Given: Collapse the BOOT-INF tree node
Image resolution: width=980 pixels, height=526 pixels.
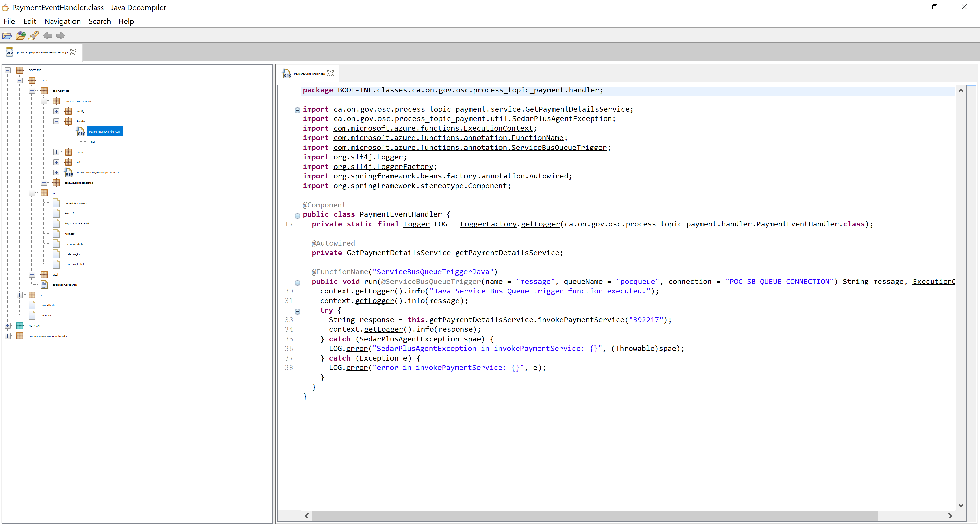Looking at the screenshot, I should click(8, 70).
